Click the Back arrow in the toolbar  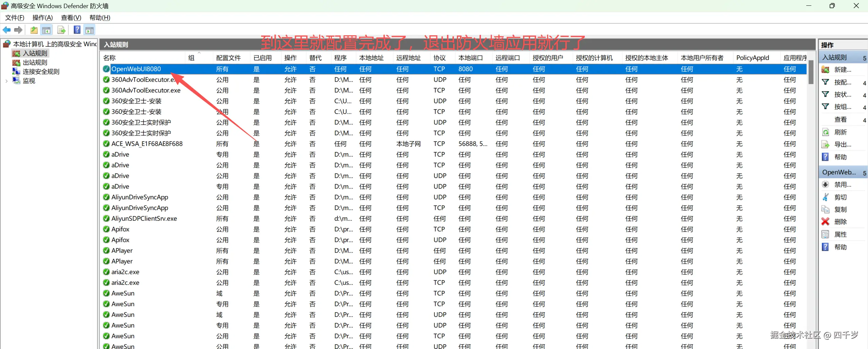[6, 30]
